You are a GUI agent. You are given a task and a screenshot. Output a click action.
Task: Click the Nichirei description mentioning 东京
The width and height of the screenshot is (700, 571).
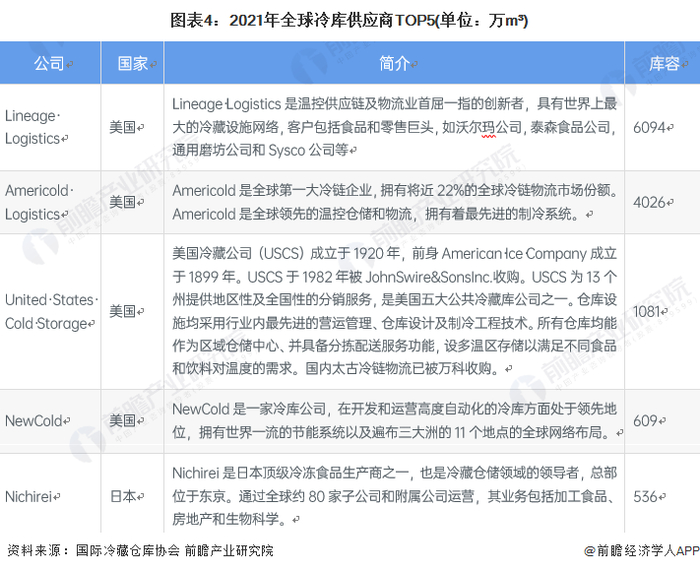point(394,496)
